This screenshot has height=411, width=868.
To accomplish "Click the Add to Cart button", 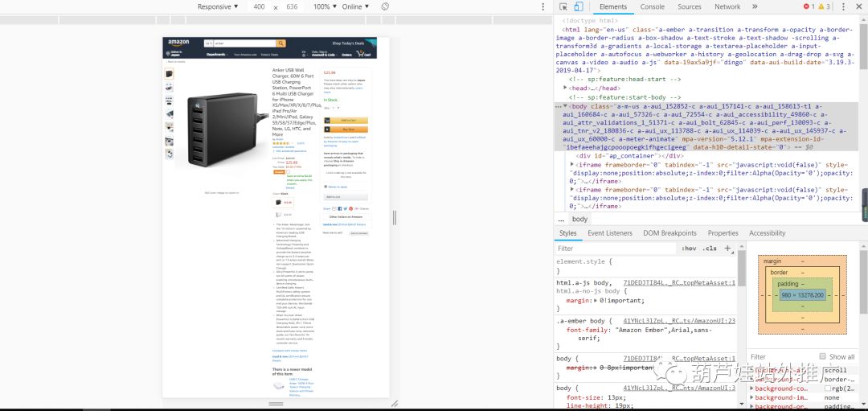I will [346, 120].
